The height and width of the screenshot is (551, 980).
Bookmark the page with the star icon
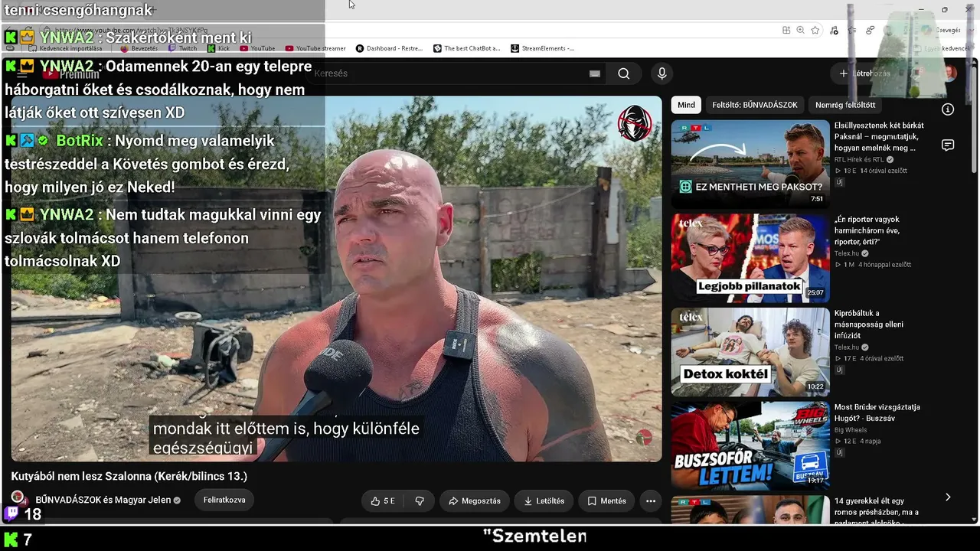point(815,31)
